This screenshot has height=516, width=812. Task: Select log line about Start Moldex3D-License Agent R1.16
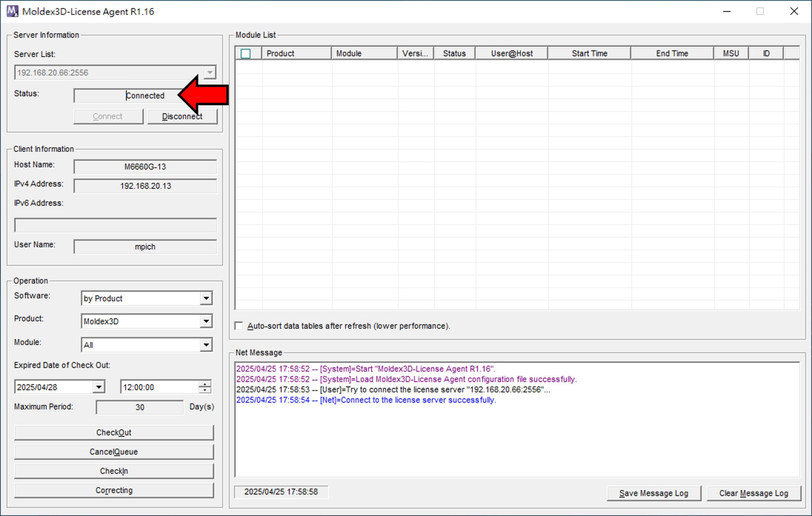click(x=366, y=369)
